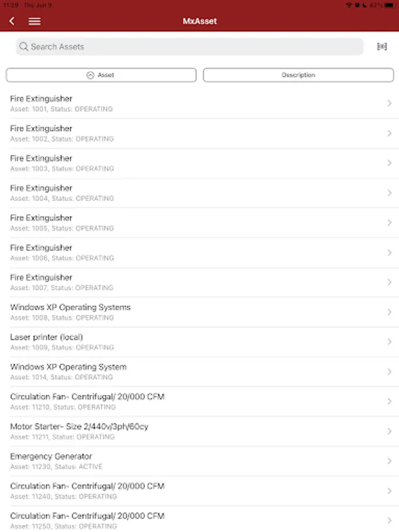Viewport: 399px width, 532px height.
Task: Open chevron for Motor Starter asset
Action: click(389, 432)
